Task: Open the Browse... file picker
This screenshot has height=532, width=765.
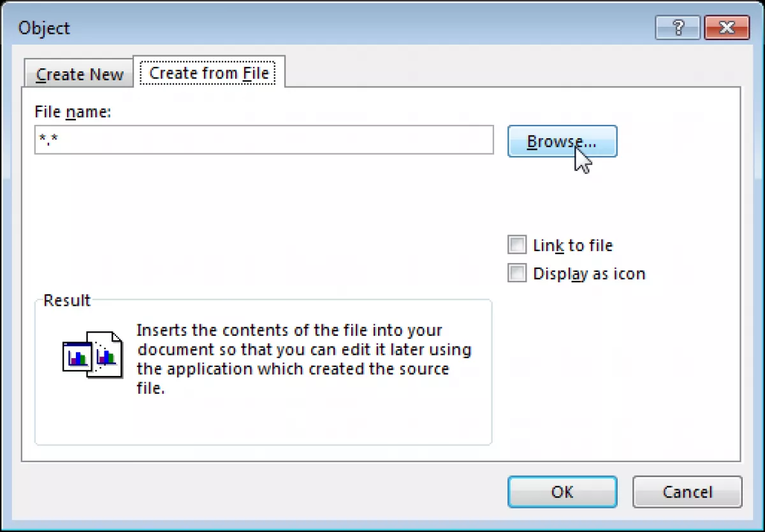Action: (562, 141)
